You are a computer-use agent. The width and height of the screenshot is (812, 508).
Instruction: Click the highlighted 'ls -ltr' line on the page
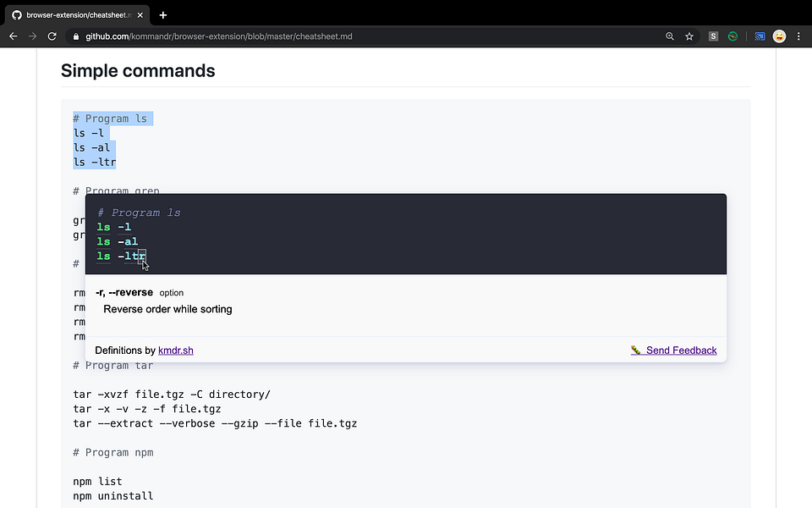(94, 163)
